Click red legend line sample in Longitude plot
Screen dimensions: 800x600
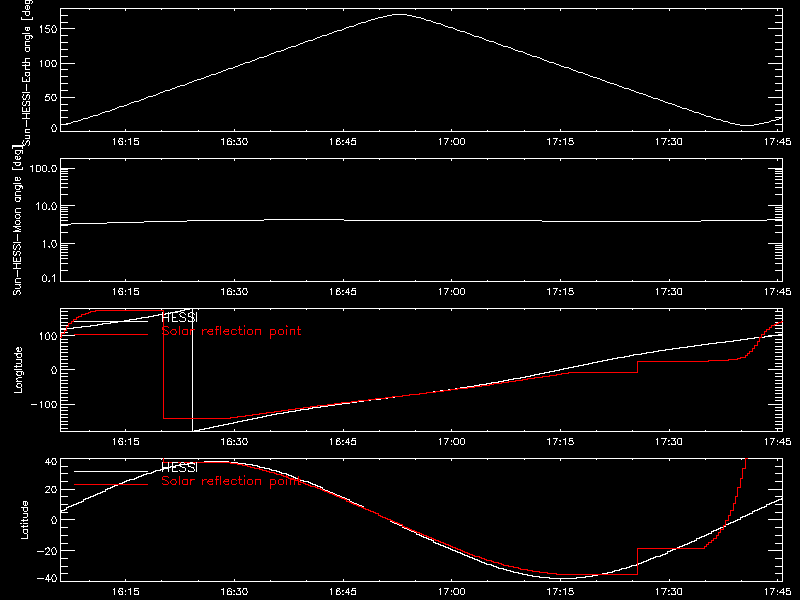pyautogui.click(x=111, y=335)
